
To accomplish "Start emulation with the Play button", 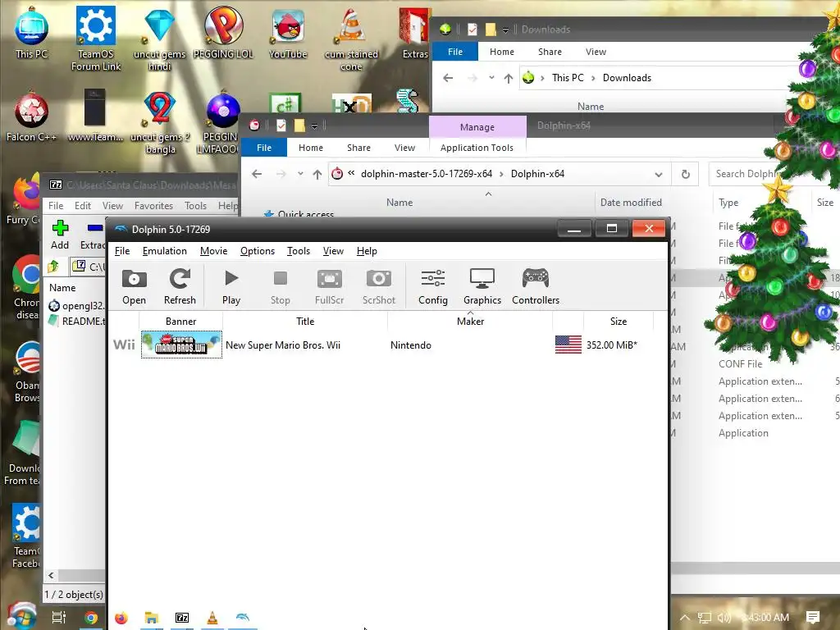I will [231, 287].
